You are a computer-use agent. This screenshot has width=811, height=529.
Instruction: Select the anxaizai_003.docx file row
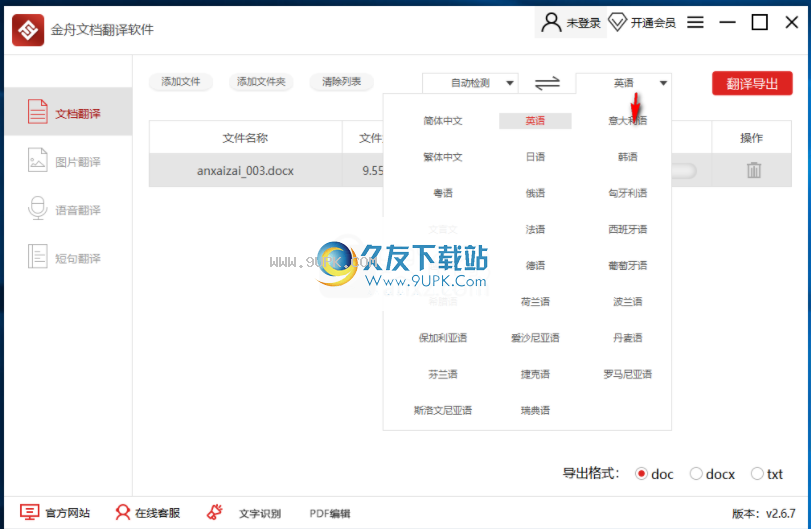tap(470, 170)
